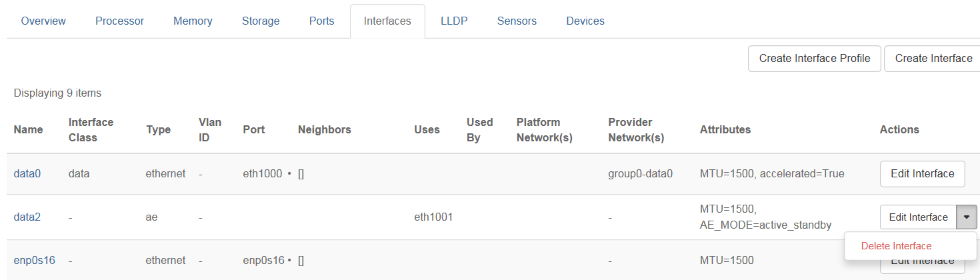
Task: Edit Interface for data0 row
Action: [922, 174]
